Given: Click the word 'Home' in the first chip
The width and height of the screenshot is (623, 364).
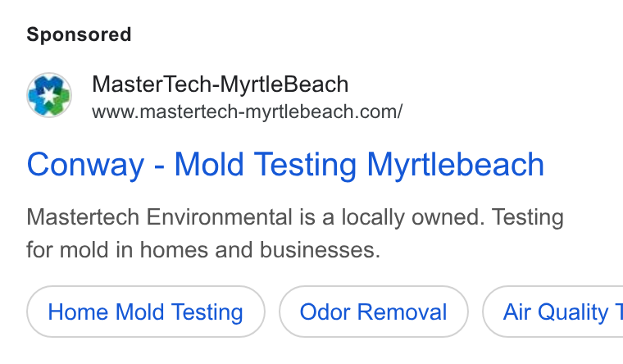Looking at the screenshot, I should (78, 312).
